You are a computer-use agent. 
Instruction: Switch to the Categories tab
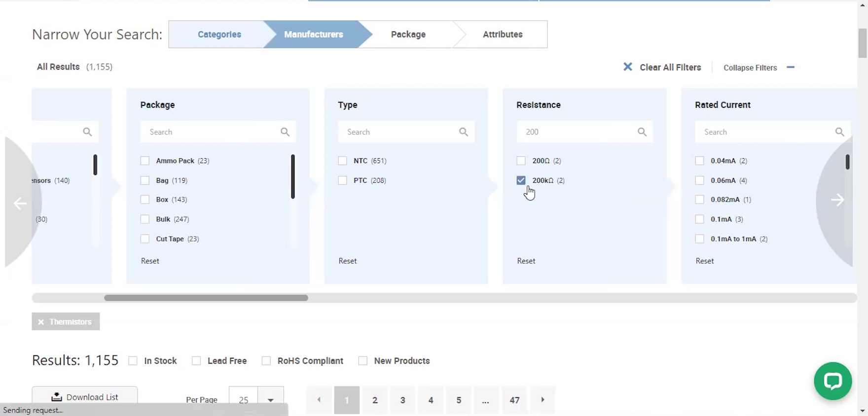point(219,35)
